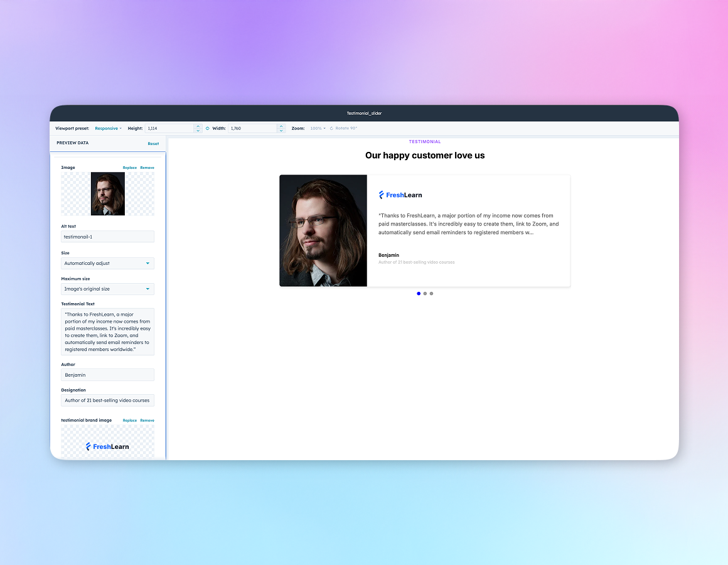The height and width of the screenshot is (565, 728).
Task: Open the Viewport preset Responsive dropdown
Action: (108, 128)
